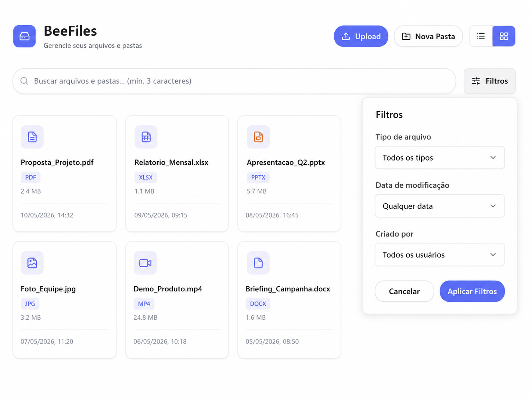Click the file icon of Briefing_Campanha
532x399 pixels.
258,263
